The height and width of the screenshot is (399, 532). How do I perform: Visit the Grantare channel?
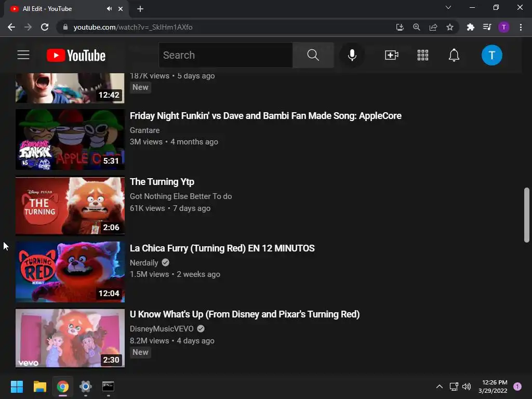click(x=144, y=130)
